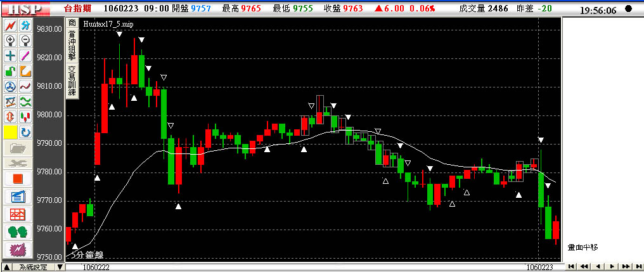The image size is (644, 272).
Task: Select the blue 分 minute-chart icon
Action: [x=25, y=26]
